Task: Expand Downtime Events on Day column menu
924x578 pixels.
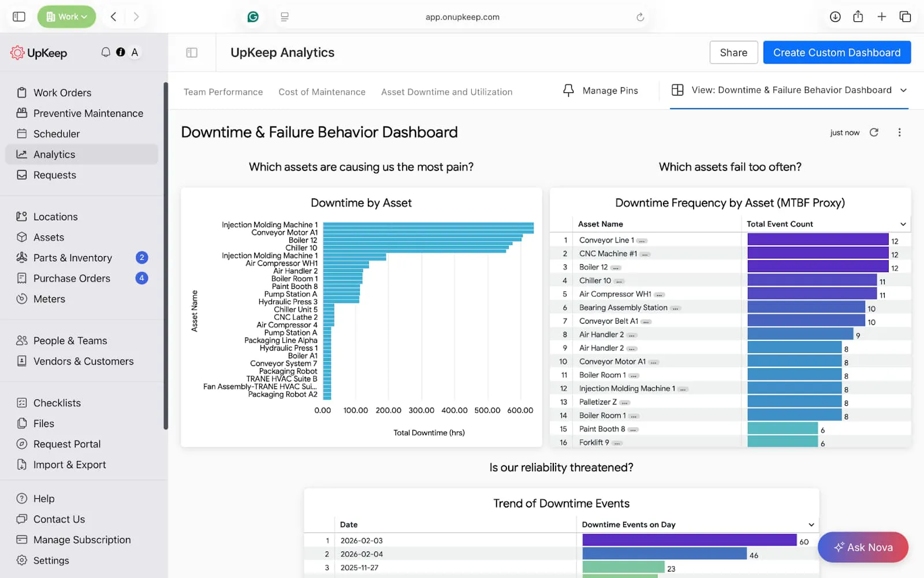Action: (811, 525)
